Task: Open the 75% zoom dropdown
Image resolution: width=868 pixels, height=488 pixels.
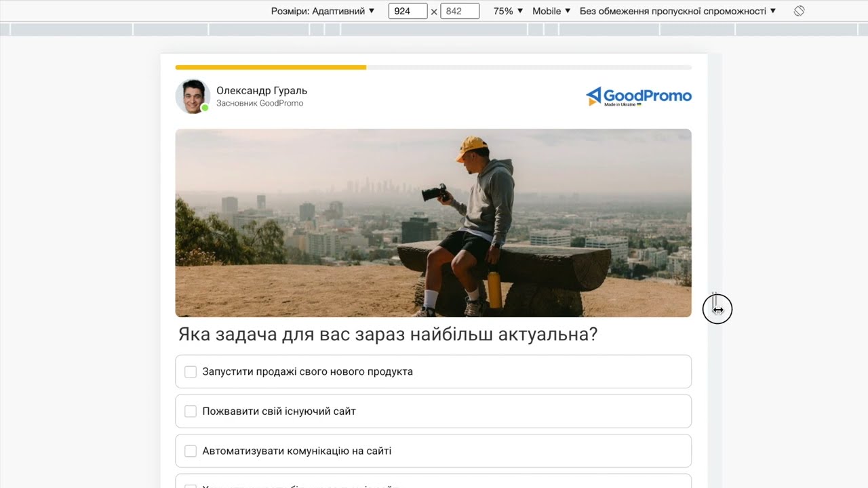Action: [x=509, y=11]
